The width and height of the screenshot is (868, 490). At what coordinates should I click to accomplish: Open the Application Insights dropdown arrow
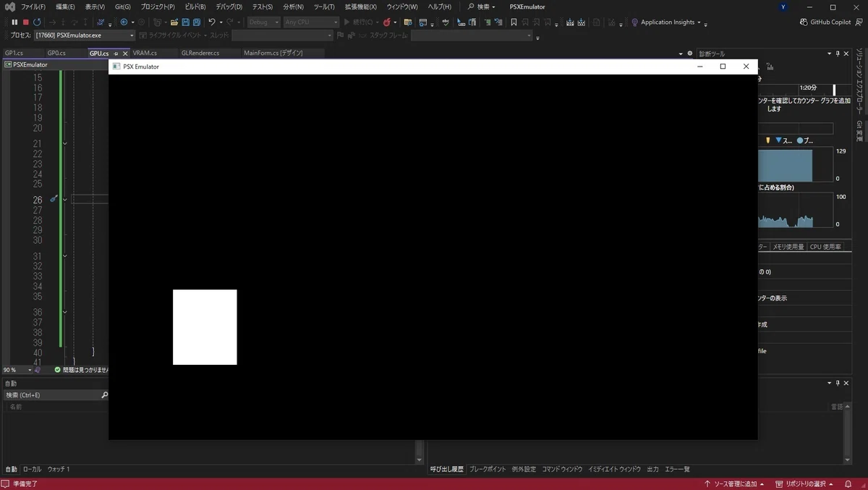pyautogui.click(x=699, y=22)
